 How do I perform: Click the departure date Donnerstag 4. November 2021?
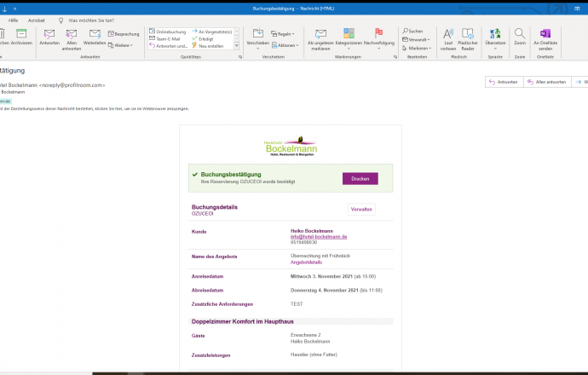click(324, 291)
